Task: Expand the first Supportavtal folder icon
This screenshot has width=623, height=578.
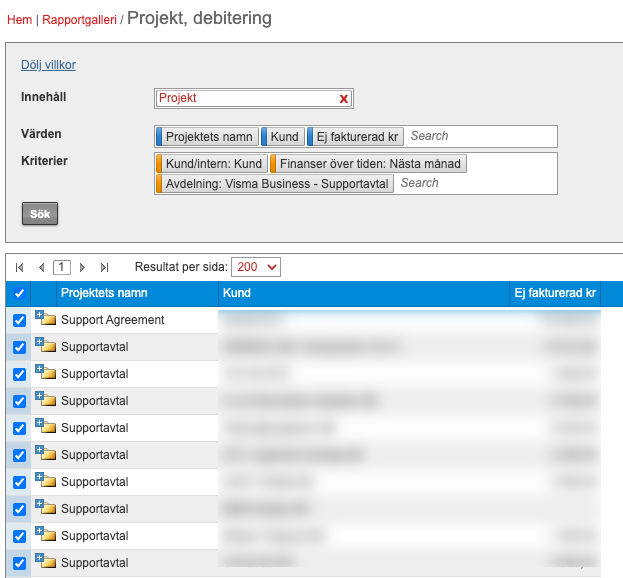Action: click(x=45, y=345)
